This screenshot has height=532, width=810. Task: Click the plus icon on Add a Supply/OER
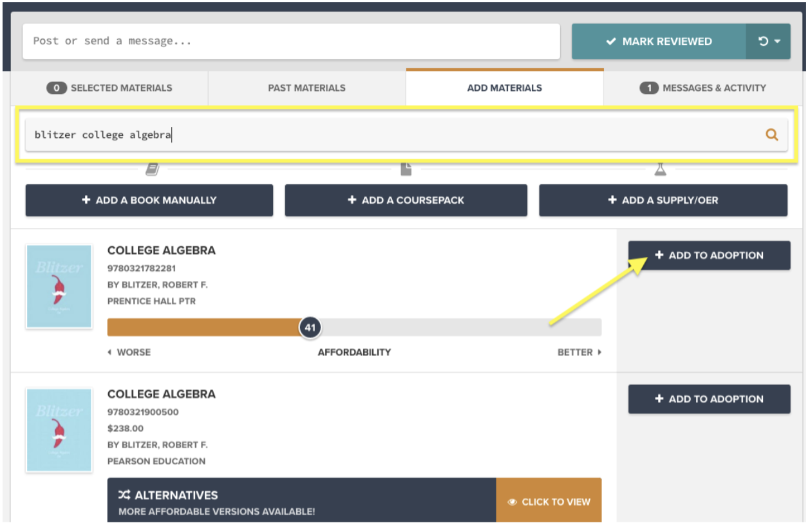point(612,200)
